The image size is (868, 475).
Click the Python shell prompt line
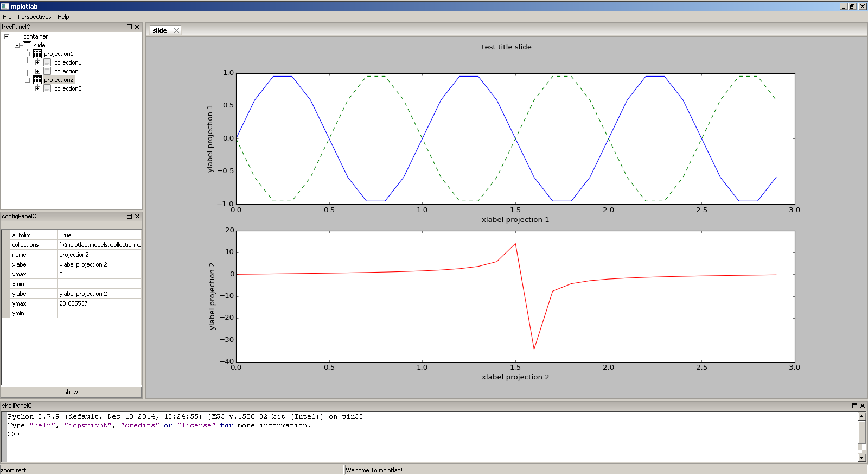(x=14, y=434)
